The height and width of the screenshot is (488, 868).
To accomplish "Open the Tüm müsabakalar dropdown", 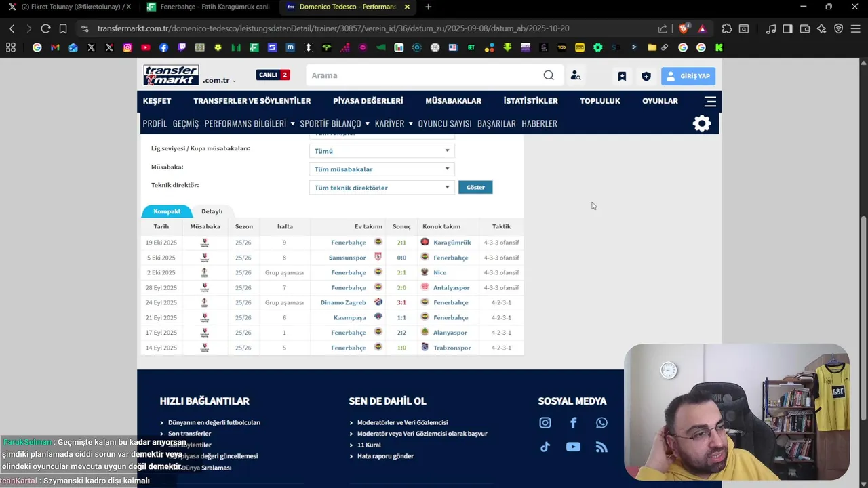I will 382,169.
